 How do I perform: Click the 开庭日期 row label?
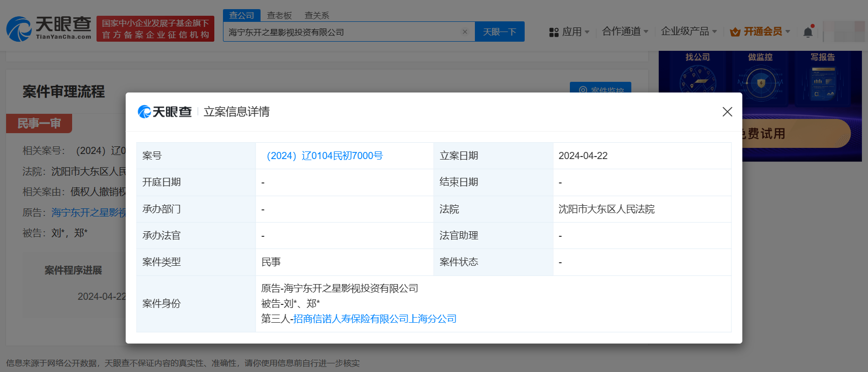[x=162, y=182]
